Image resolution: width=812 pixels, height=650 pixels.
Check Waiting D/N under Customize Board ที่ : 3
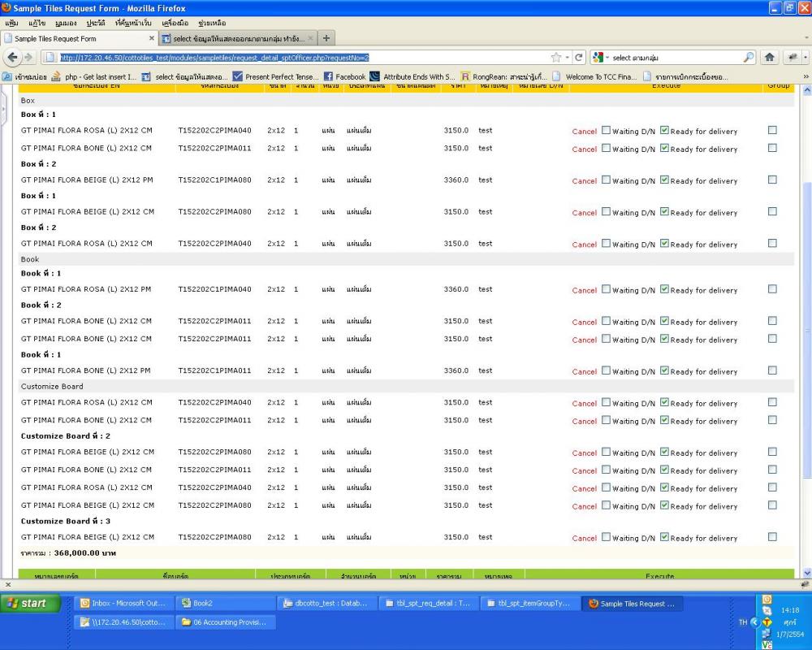coord(606,537)
